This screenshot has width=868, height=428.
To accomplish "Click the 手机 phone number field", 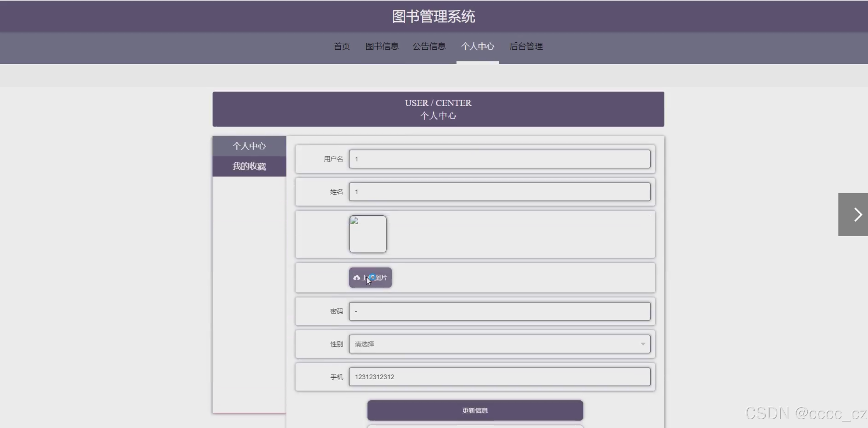I will coord(499,377).
